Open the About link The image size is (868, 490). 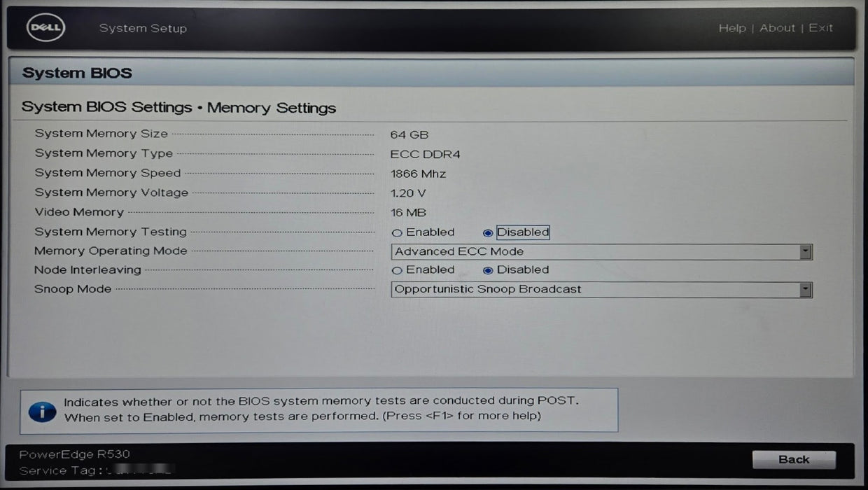pyautogui.click(x=778, y=28)
